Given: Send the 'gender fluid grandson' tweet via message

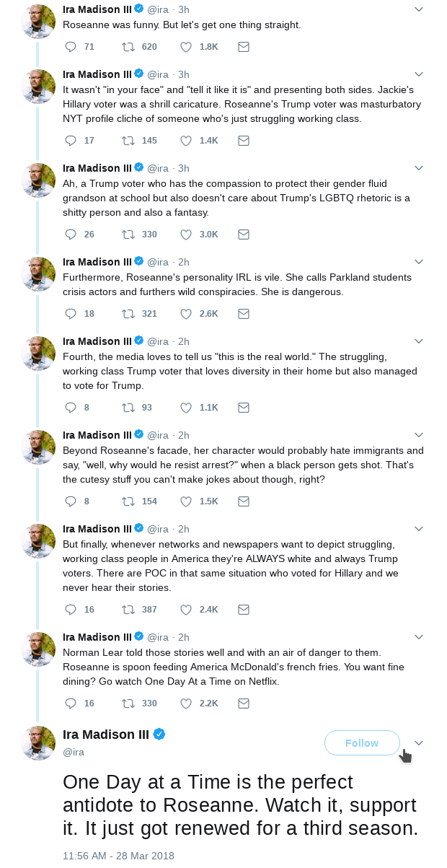Looking at the screenshot, I should pos(244,234).
